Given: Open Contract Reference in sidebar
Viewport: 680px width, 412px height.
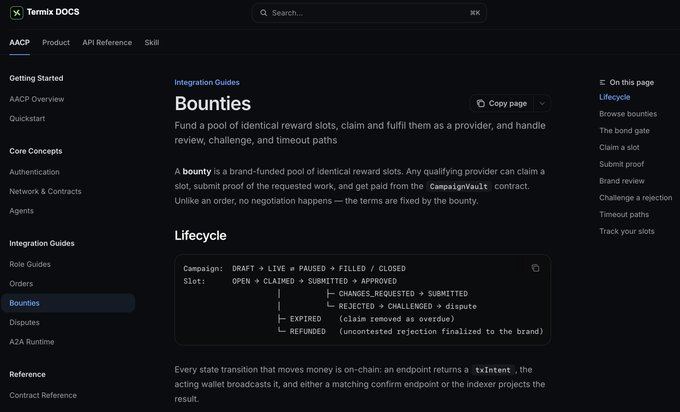Looking at the screenshot, I should tap(43, 396).
